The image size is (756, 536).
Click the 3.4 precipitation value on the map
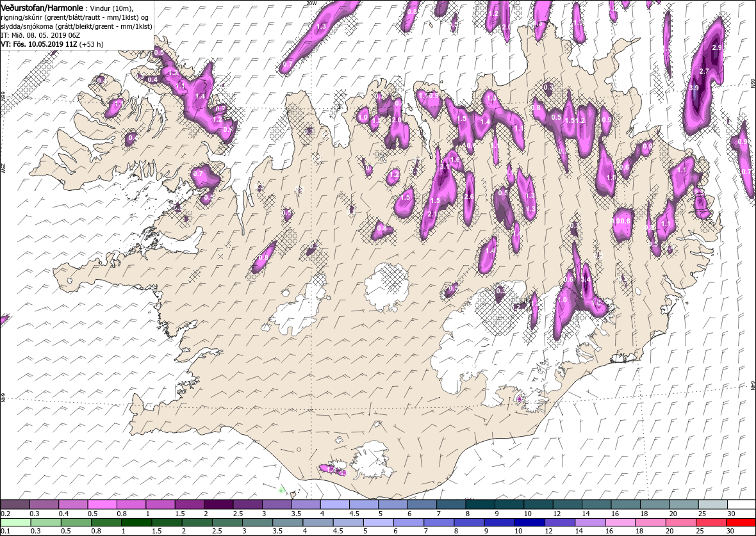(x=586, y=280)
